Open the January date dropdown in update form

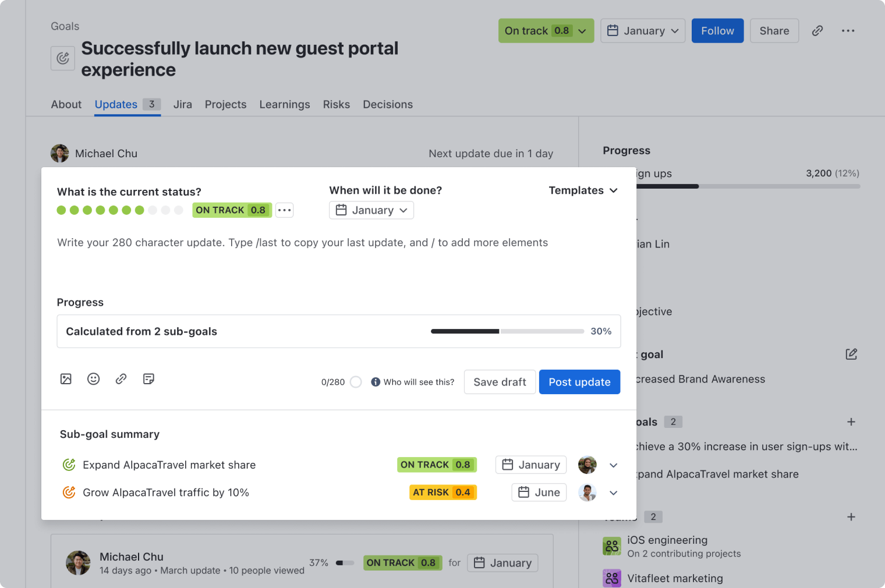click(x=371, y=210)
